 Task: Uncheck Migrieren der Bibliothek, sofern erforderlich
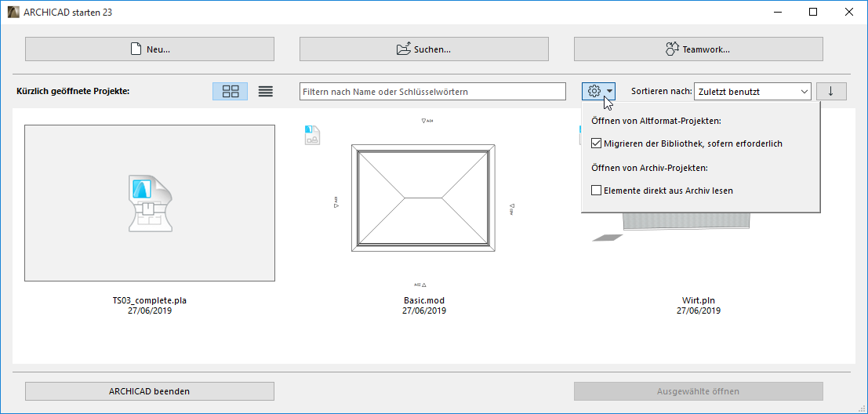point(596,143)
